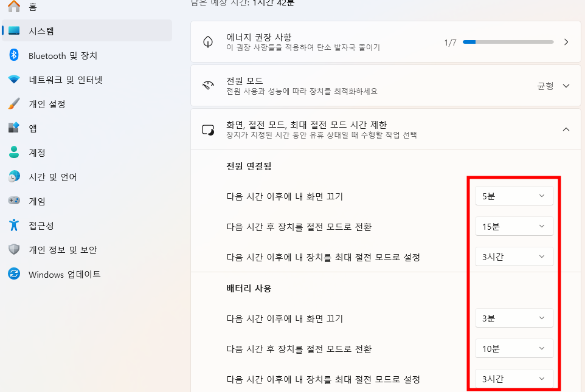Open plugged-in 절전 모드 15분 dropdown
The height and width of the screenshot is (392, 585).
(x=514, y=227)
